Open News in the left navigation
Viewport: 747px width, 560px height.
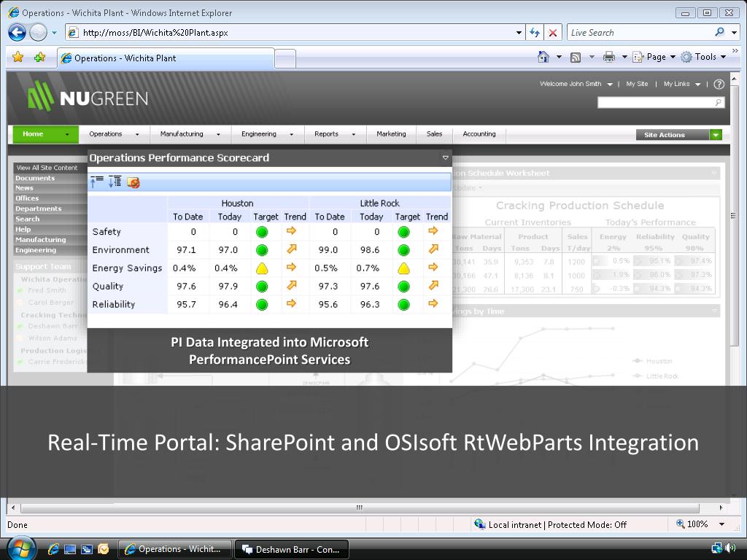click(24, 188)
